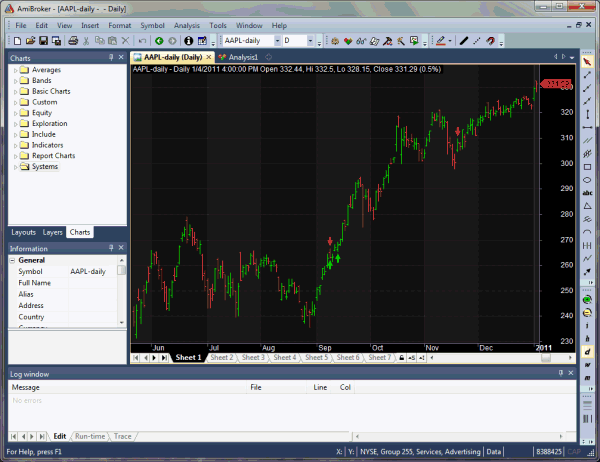The width and height of the screenshot is (600, 462).
Task: Click the Print icon in toolbar
Action: click(73, 41)
